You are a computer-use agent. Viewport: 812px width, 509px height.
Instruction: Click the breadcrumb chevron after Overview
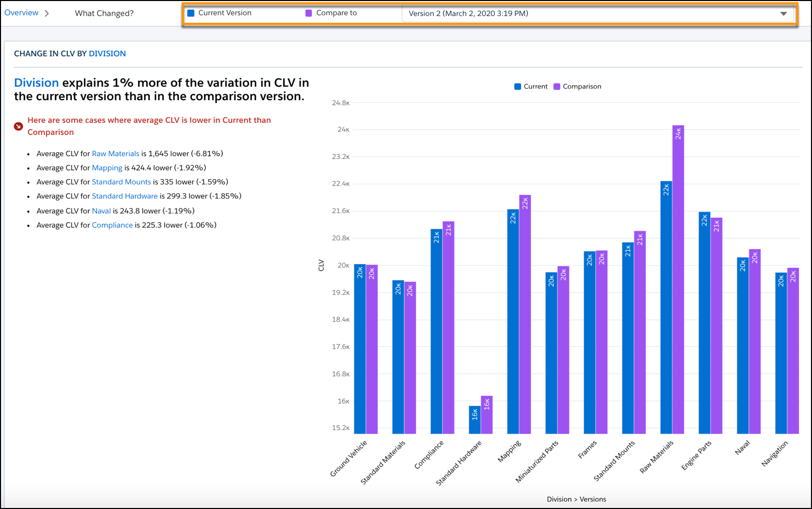[x=47, y=13]
